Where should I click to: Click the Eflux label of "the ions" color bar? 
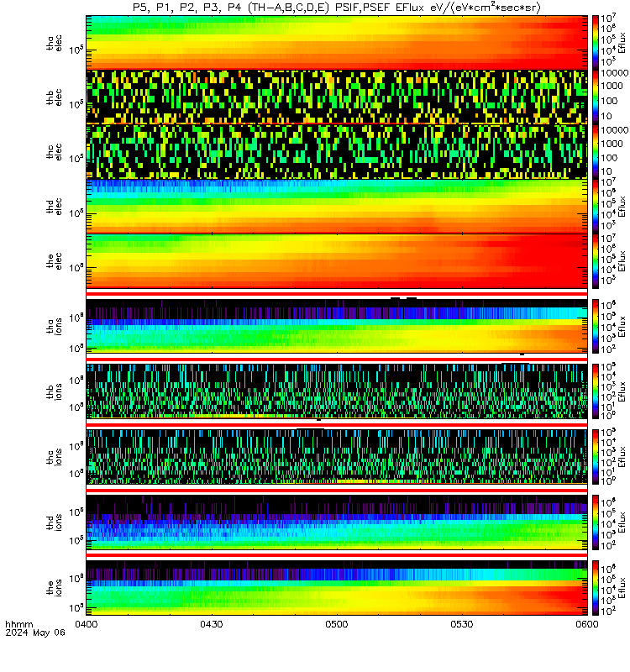coord(622,587)
